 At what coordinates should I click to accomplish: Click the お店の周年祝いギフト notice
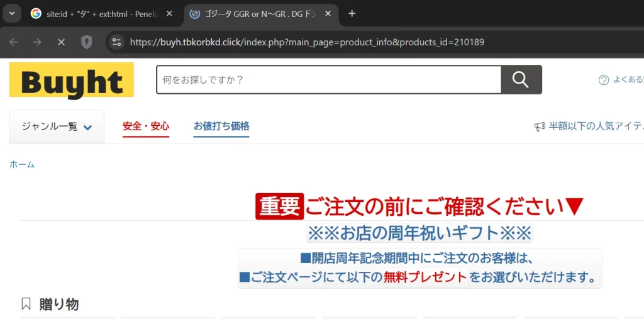point(419,233)
